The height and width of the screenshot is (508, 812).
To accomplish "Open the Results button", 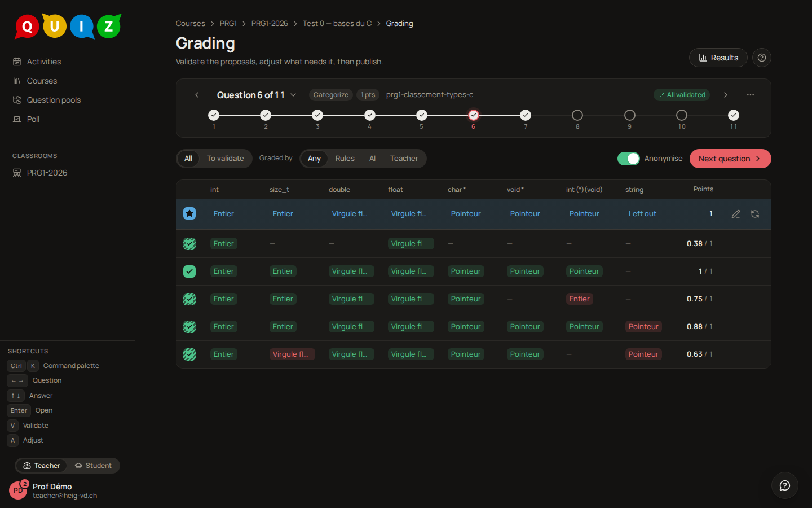I will (x=718, y=58).
